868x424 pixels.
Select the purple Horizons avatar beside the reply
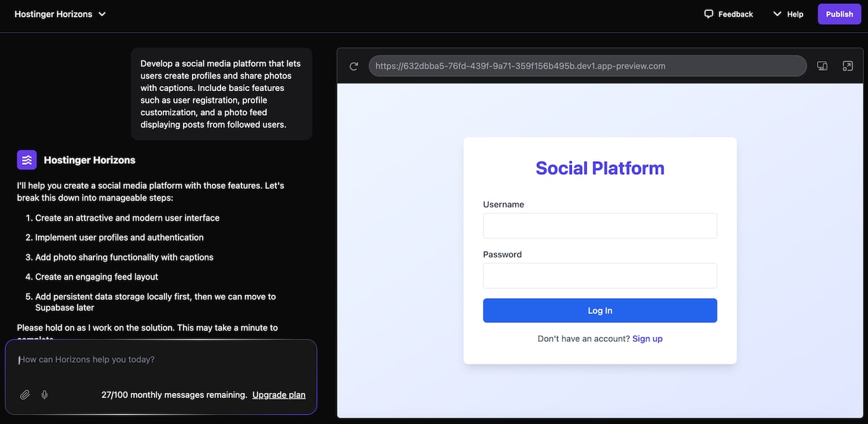(x=26, y=159)
